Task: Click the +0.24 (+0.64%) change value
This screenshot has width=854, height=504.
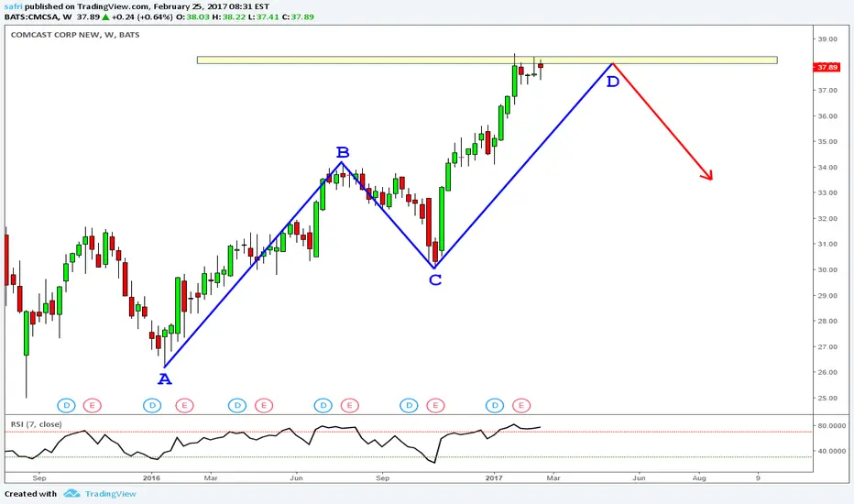Action: point(142,16)
